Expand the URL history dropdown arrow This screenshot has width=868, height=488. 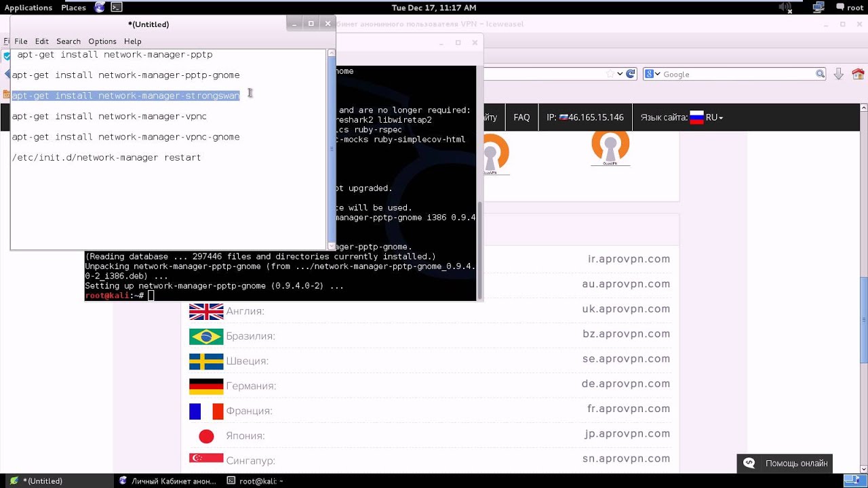(x=620, y=74)
